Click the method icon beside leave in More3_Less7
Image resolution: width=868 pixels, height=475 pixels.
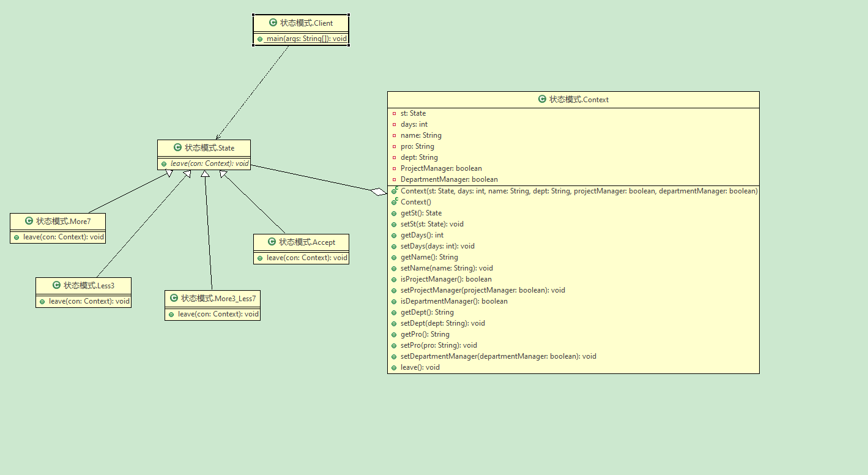[171, 314]
